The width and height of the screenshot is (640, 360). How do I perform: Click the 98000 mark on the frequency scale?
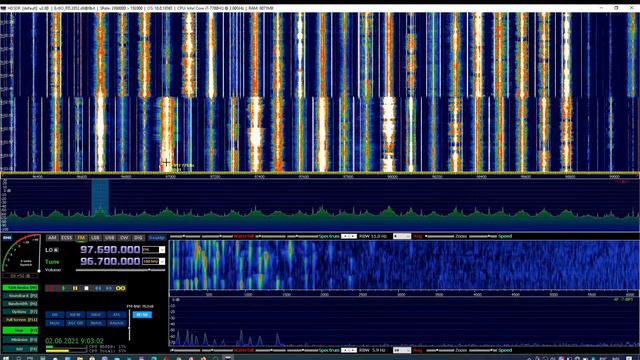point(392,177)
